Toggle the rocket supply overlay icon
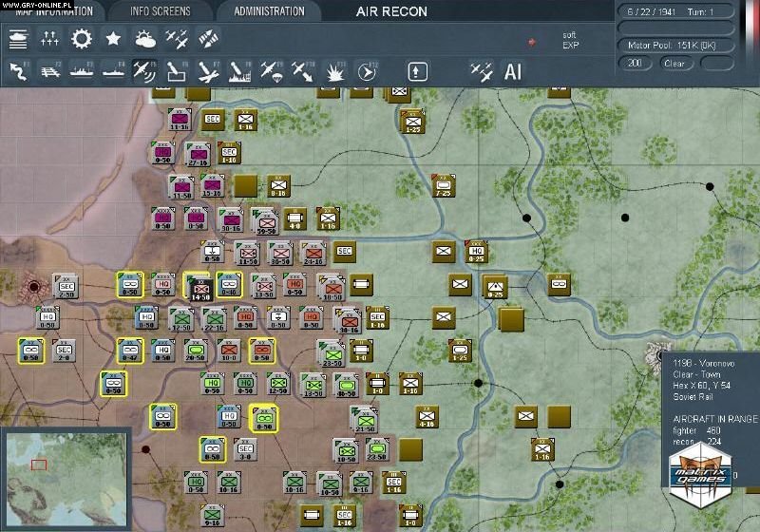Screen dimensions: 760x532 click(209, 39)
